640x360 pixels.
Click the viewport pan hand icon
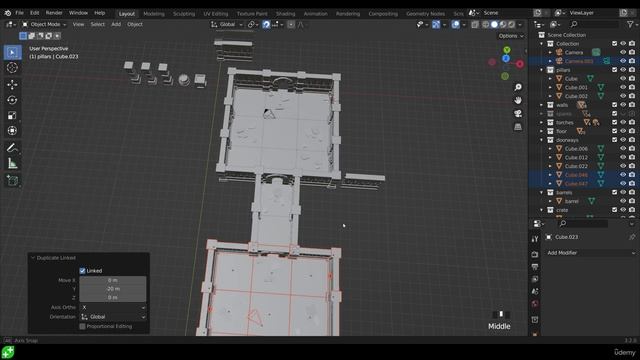point(518,100)
